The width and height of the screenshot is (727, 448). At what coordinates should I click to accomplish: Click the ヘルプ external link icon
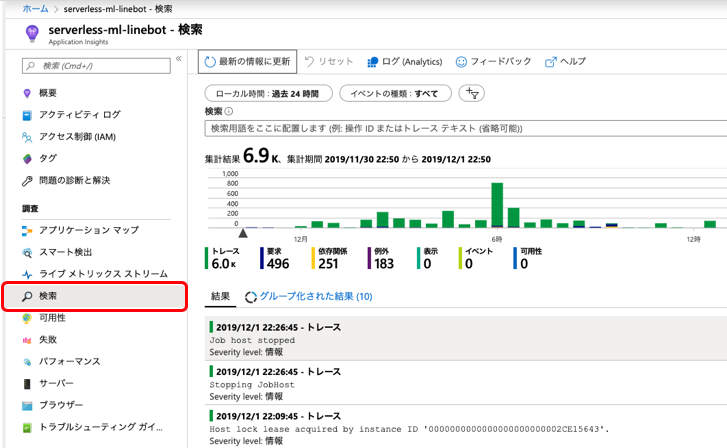(x=550, y=62)
